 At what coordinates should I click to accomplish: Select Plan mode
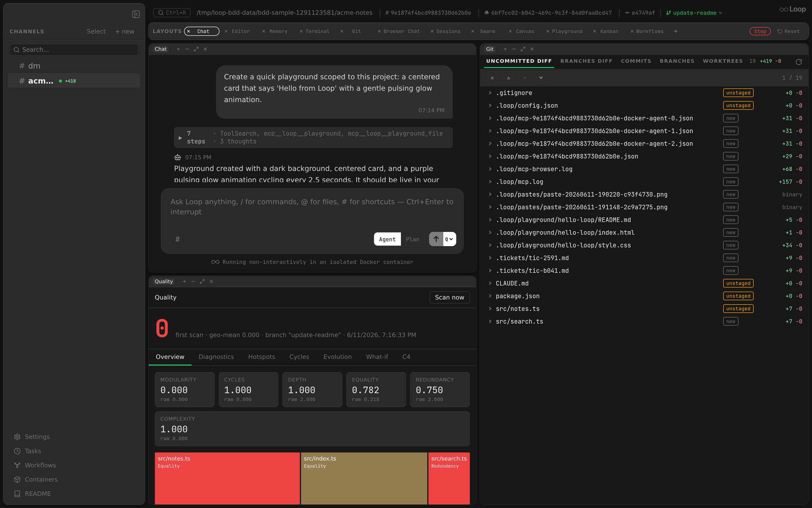(x=412, y=239)
